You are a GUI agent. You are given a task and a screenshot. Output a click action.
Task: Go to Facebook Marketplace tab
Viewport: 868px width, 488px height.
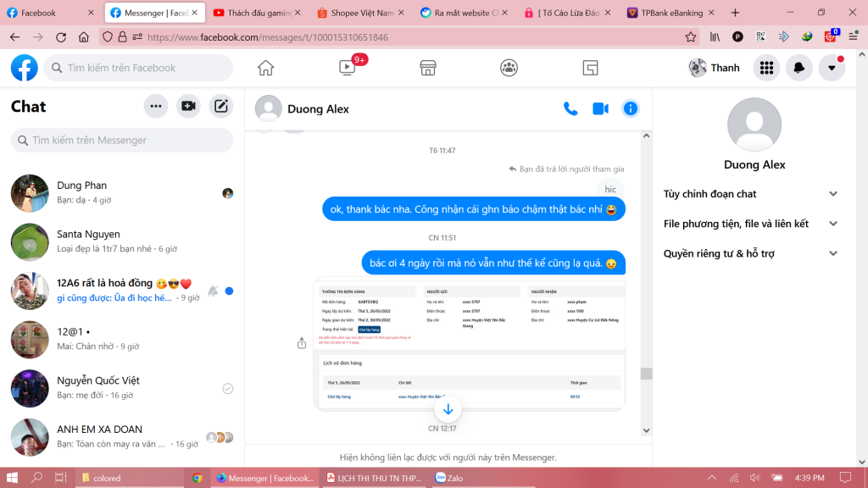pos(428,68)
